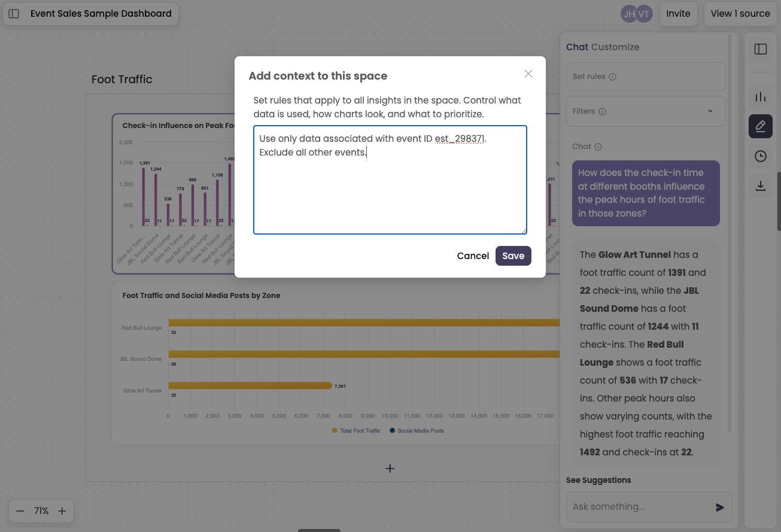Cancel the Add context dialog
This screenshot has width=781, height=532.
point(473,256)
